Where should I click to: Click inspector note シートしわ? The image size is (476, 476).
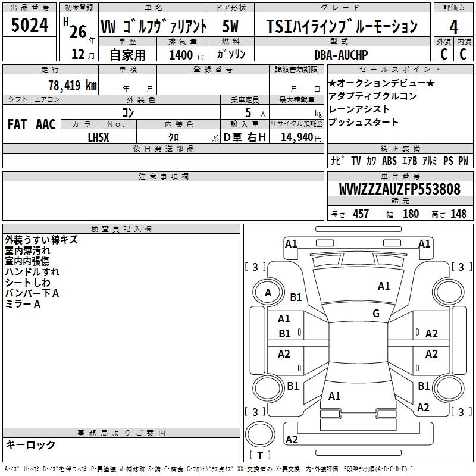pos(27,282)
